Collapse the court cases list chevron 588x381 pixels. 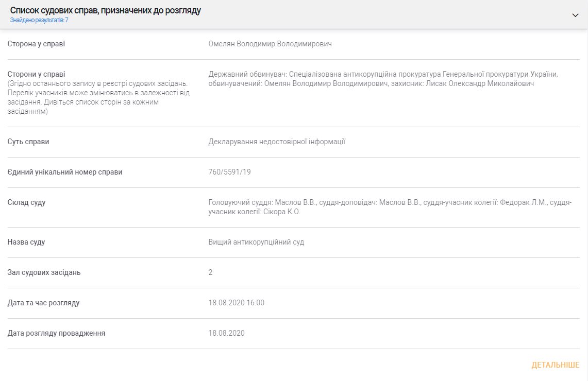tap(576, 15)
